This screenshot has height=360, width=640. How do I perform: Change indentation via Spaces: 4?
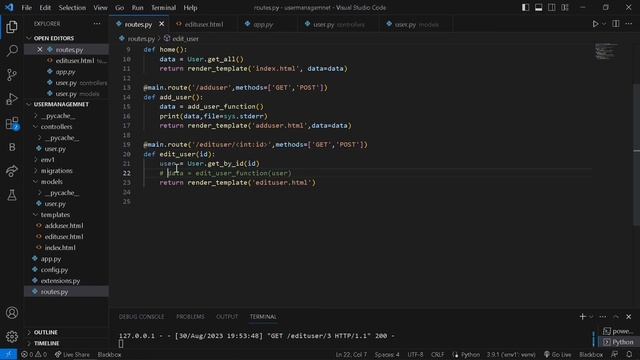(x=387, y=354)
